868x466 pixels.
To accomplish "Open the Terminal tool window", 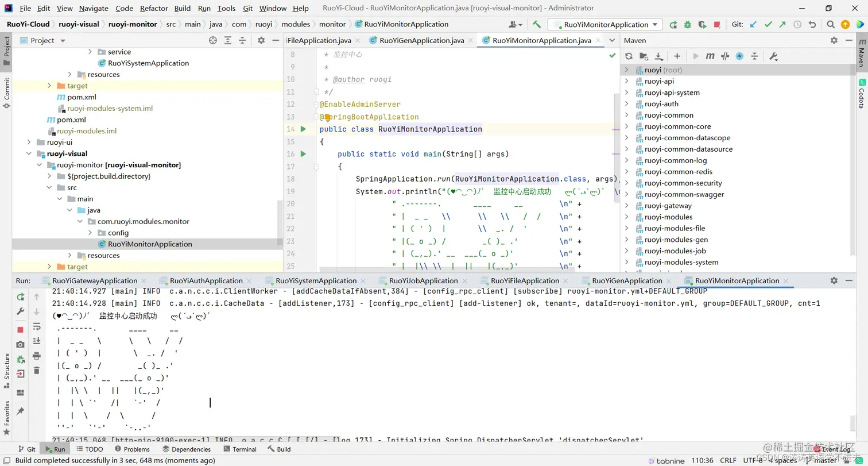I will coord(239,449).
